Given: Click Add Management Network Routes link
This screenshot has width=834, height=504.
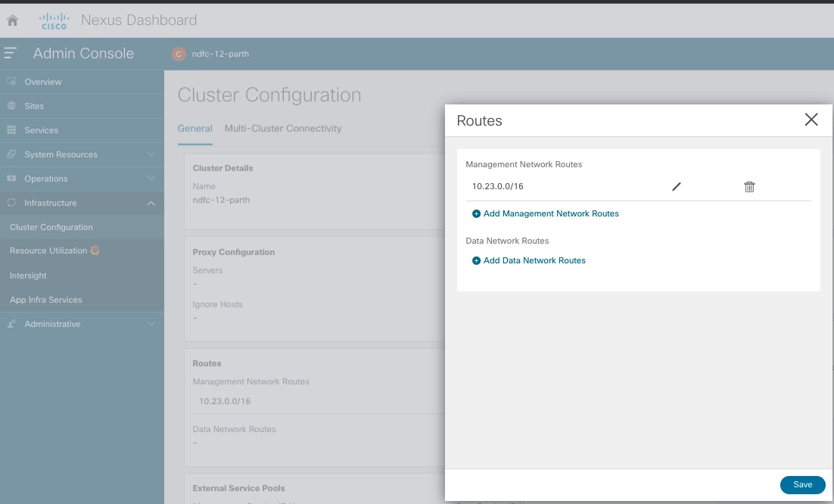Looking at the screenshot, I should click(x=551, y=213).
